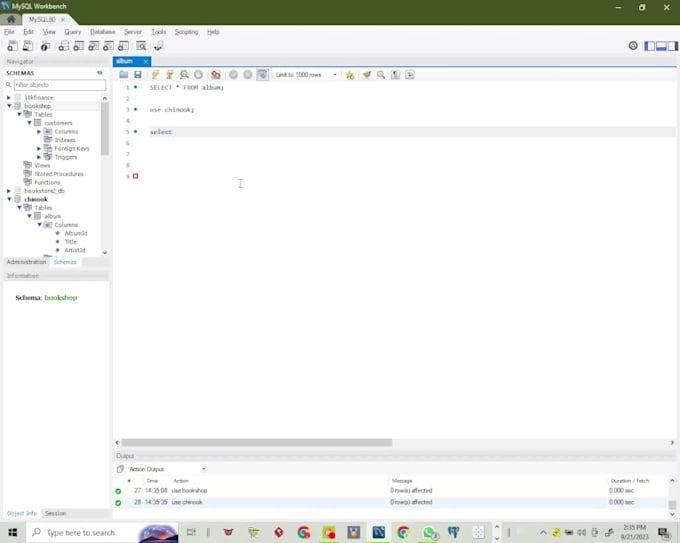The image size is (680, 543).
Task: Expand the Foreign Keys node under customers
Action: point(39,149)
